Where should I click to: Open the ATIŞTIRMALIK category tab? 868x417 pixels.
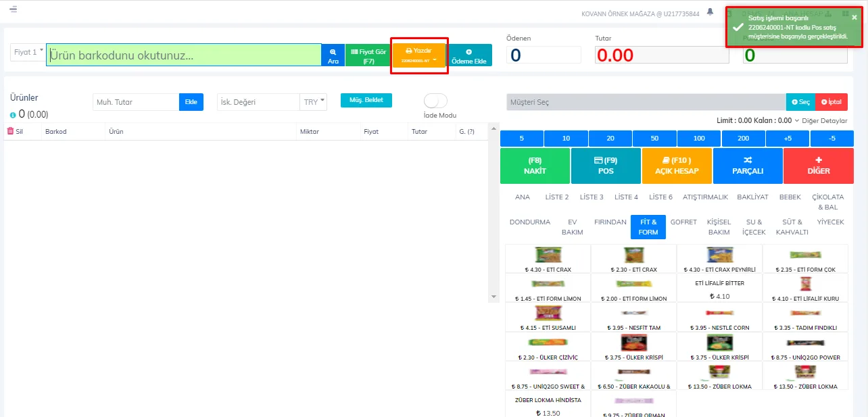point(705,197)
